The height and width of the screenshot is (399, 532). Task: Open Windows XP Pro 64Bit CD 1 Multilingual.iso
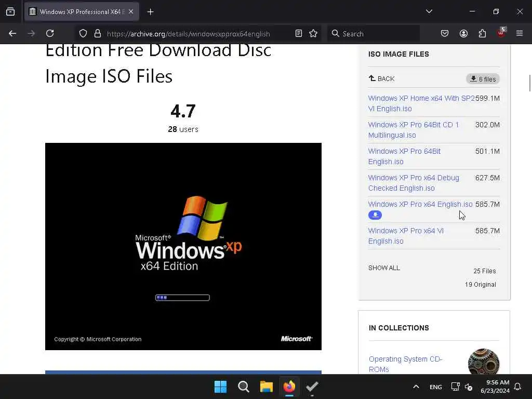tap(414, 130)
